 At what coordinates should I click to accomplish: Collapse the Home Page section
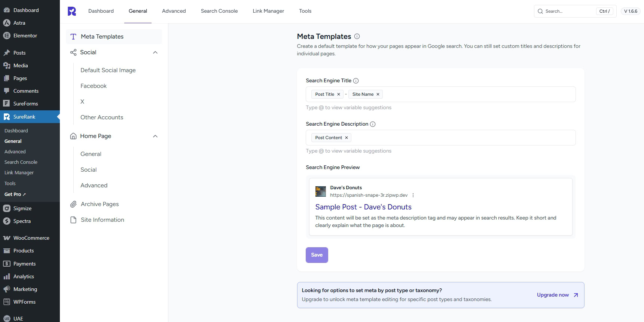155,136
